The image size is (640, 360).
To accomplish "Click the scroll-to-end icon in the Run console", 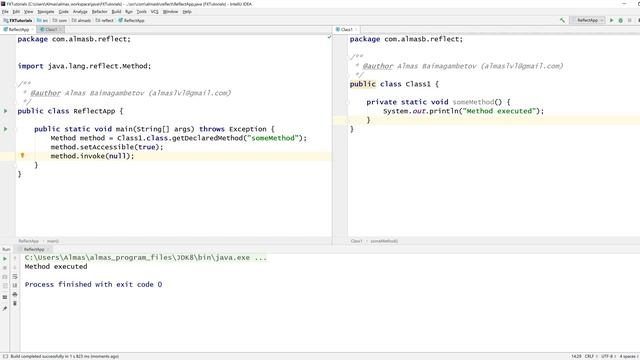I will coord(15,285).
